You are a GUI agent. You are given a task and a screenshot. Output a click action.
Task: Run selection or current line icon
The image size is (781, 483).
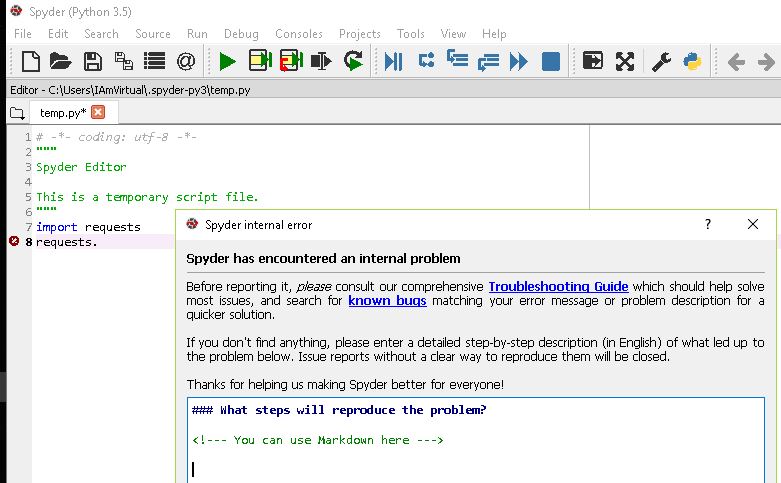[x=321, y=61]
